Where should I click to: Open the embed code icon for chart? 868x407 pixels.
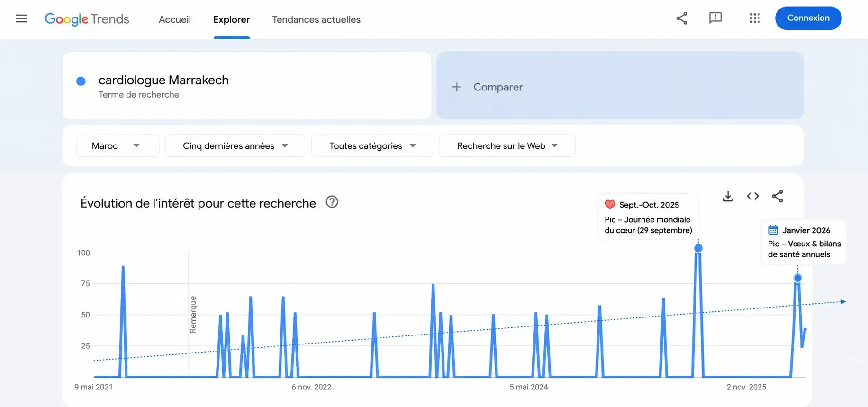753,196
